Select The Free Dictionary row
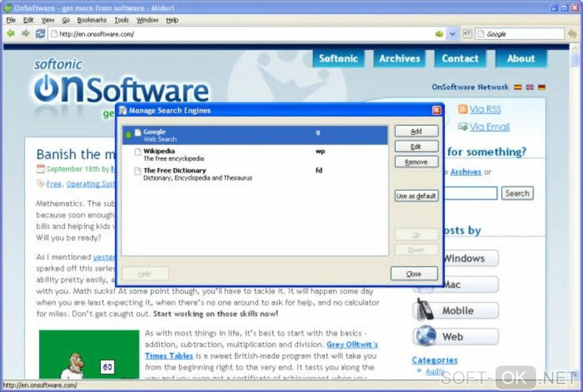The width and height of the screenshot is (583, 392). (255, 174)
